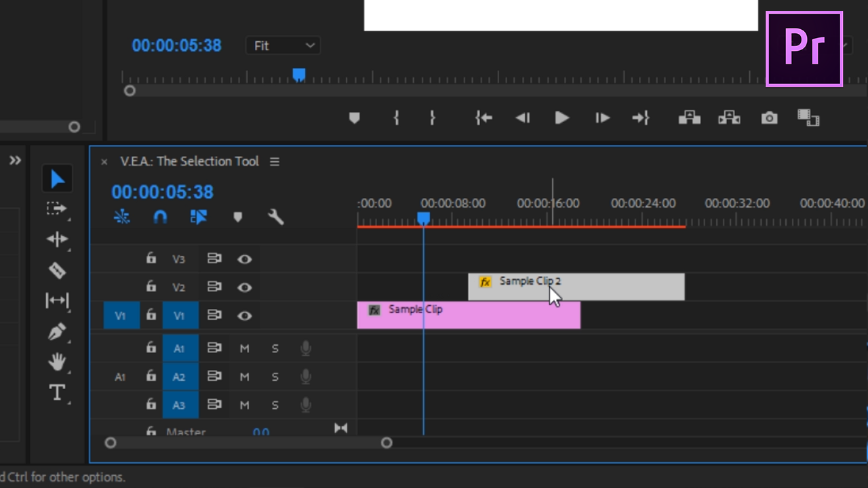Toggle V1 sync lock
This screenshot has width=868, height=488.
click(x=214, y=315)
